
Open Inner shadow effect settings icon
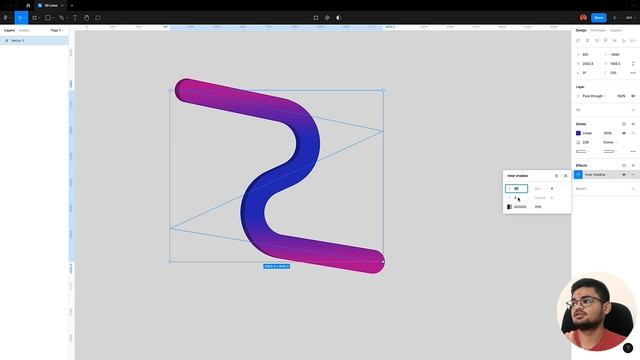578,175
